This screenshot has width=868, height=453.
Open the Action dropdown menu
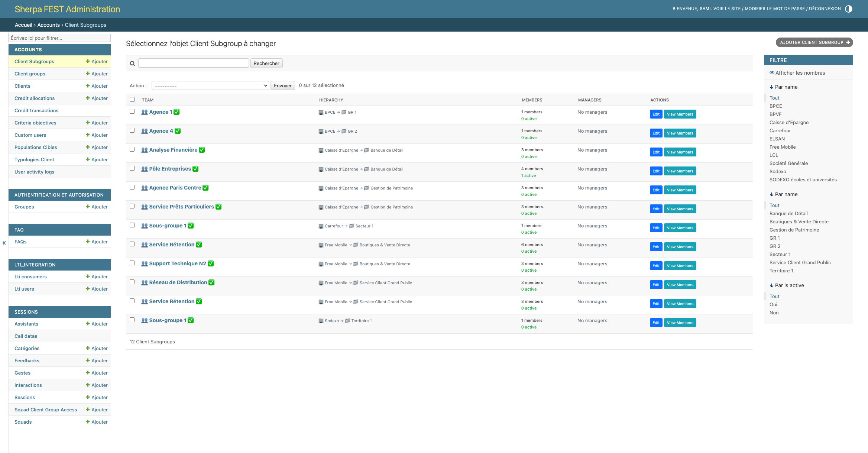(210, 85)
